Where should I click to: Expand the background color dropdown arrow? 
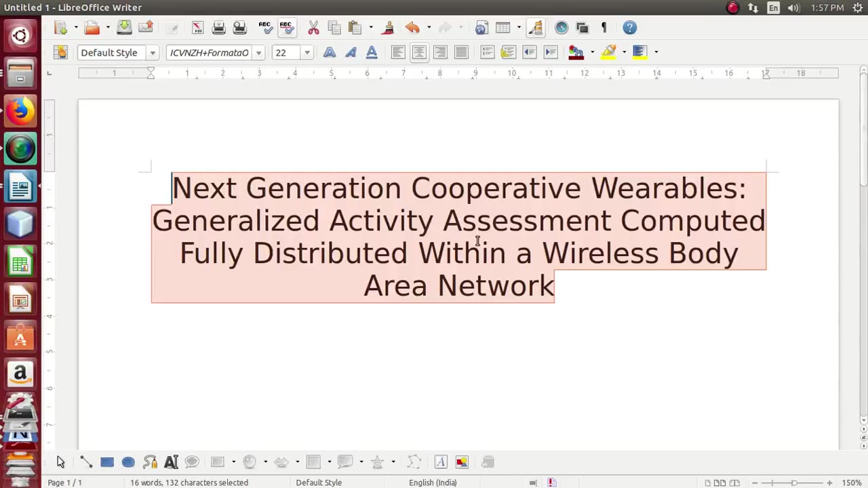656,52
